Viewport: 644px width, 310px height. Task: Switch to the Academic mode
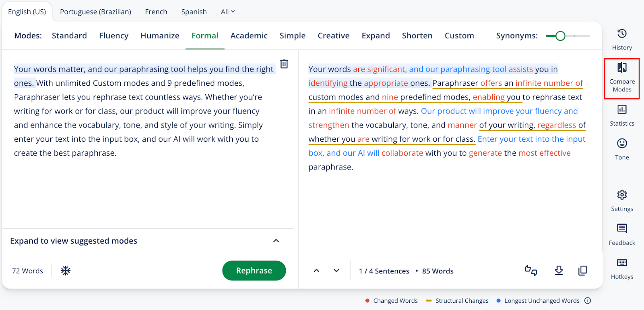[249, 36]
